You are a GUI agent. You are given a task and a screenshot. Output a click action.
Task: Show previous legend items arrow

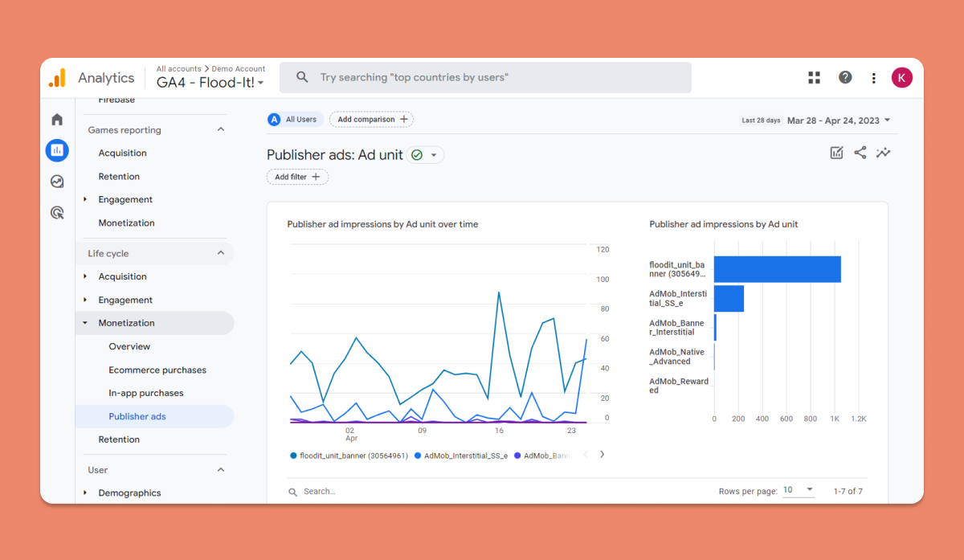(x=586, y=455)
